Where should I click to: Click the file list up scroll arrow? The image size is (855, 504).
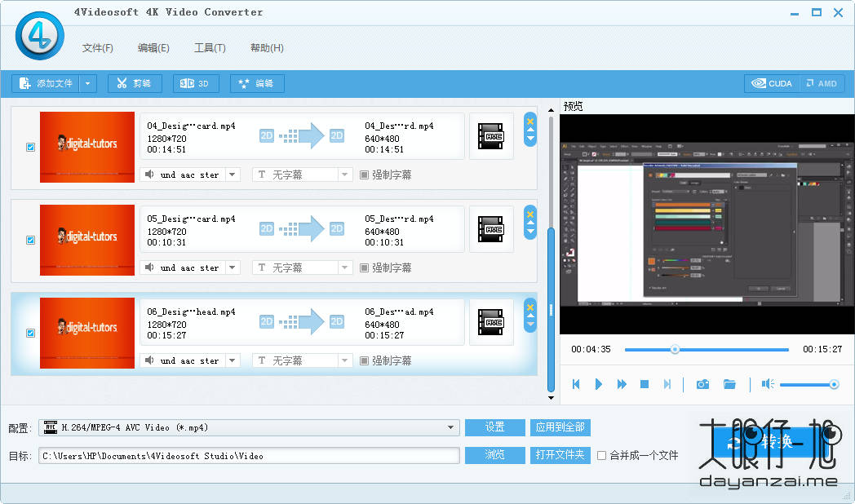[551, 110]
